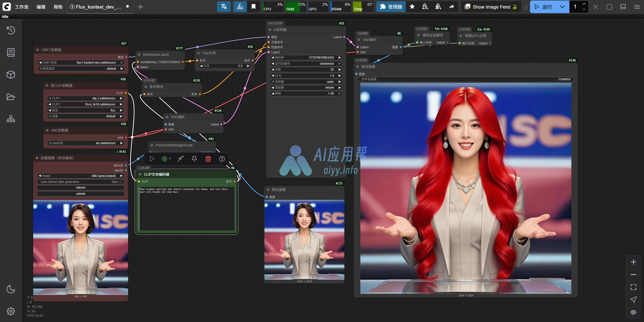Open the model library cube icon
The height and width of the screenshot is (322, 644).
[x=11, y=74]
